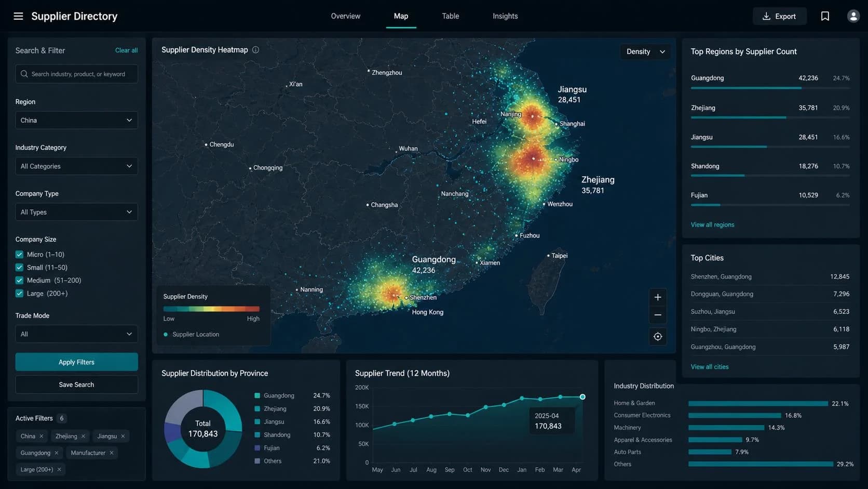868x489 pixels.
Task: Click the April data point on trend chart
Action: (582, 397)
